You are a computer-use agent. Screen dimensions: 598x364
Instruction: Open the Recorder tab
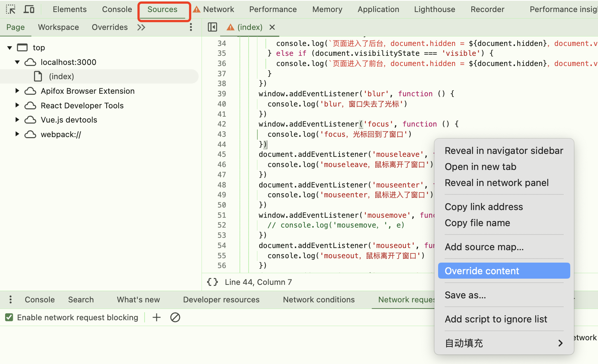(487, 9)
